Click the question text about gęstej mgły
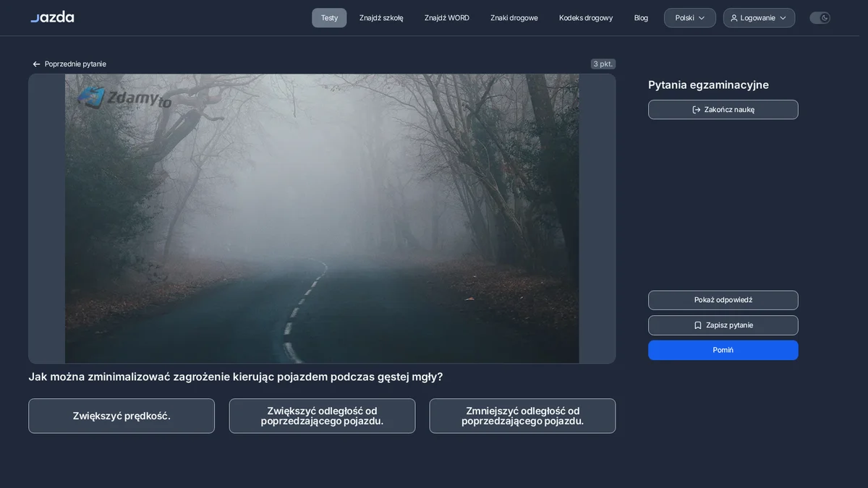 coord(236,377)
